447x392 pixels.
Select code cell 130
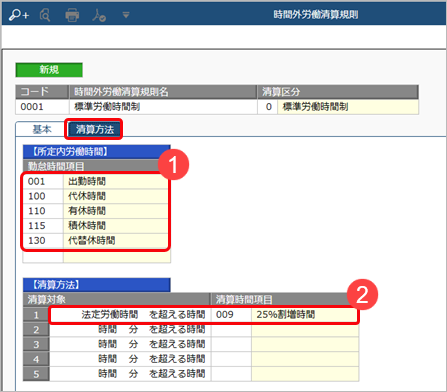pos(43,241)
